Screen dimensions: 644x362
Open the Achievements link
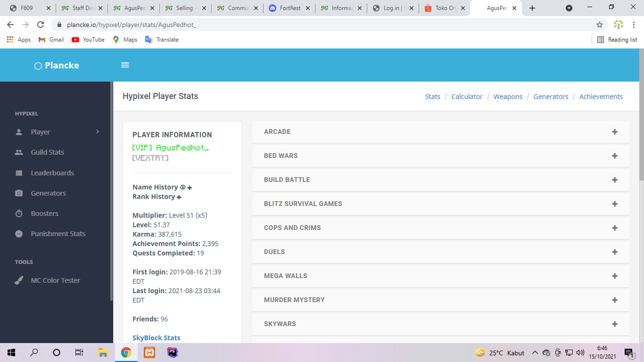tap(601, 97)
